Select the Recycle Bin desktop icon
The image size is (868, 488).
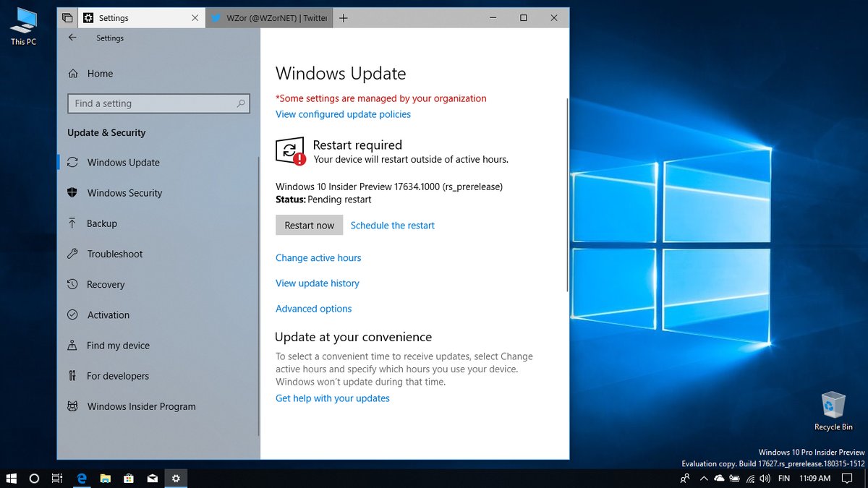(833, 411)
